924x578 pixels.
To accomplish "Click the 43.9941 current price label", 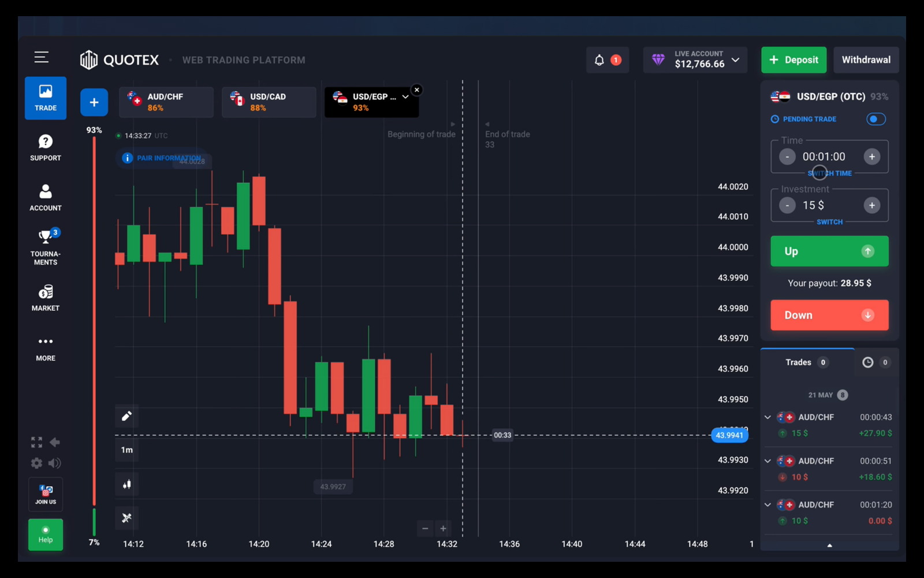I will [729, 435].
